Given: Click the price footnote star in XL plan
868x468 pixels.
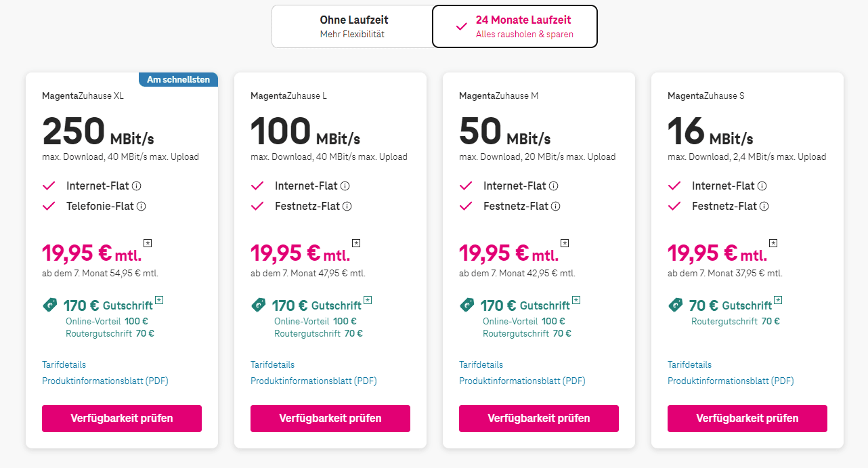Looking at the screenshot, I should (x=148, y=242).
